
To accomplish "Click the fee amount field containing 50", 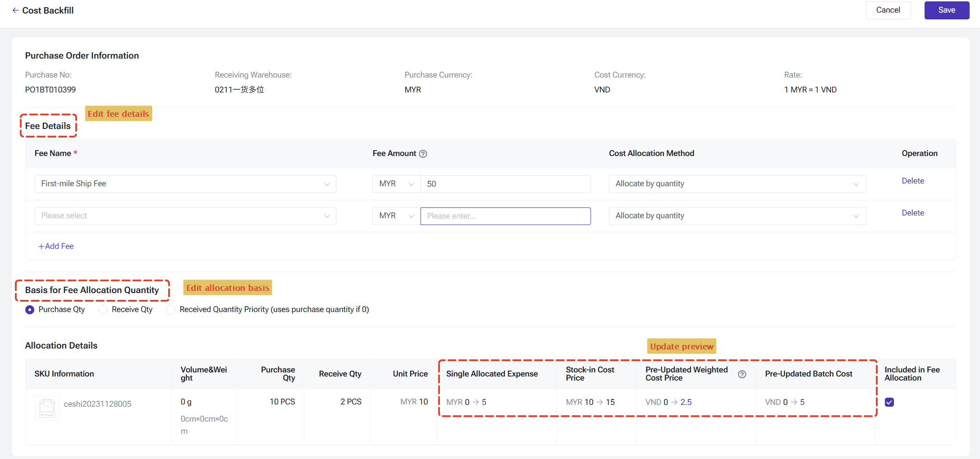I will tap(505, 184).
